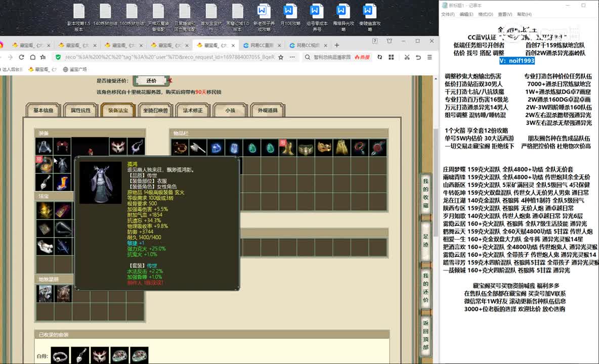Select the white mask equipment icon in 装备

118,147
